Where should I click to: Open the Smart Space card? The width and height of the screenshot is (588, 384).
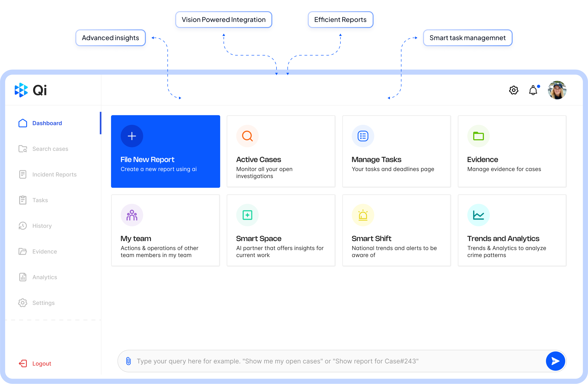281,230
